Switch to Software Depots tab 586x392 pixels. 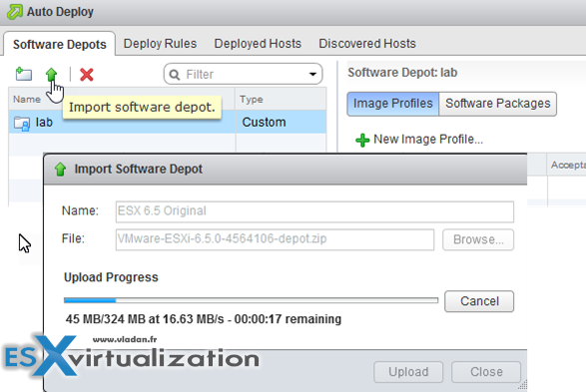click(60, 45)
